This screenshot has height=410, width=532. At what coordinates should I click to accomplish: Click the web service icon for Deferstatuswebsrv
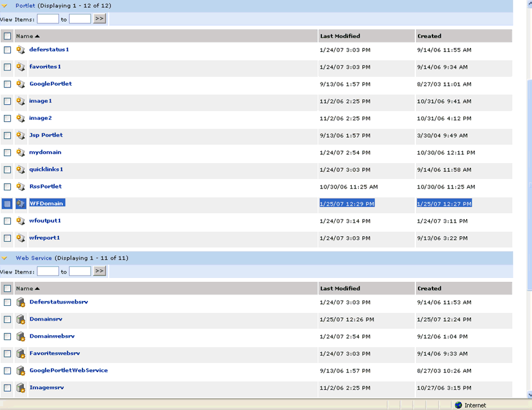tap(21, 302)
